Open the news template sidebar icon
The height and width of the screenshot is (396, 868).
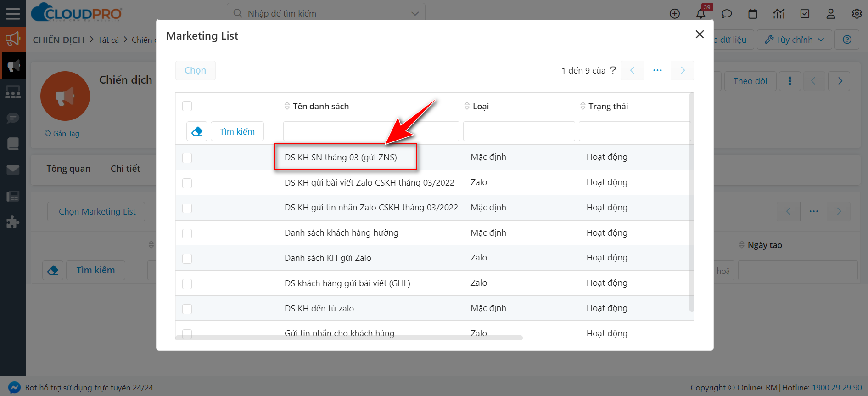tap(13, 196)
